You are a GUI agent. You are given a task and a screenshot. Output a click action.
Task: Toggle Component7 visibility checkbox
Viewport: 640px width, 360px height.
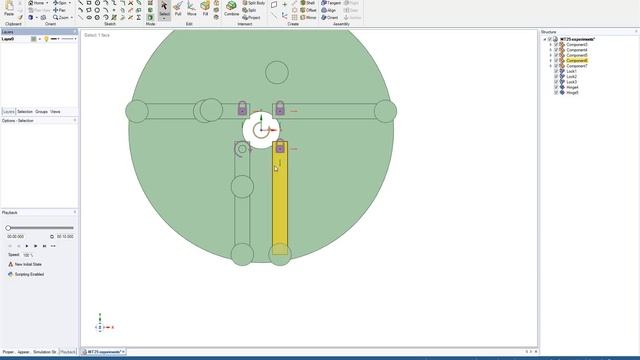tap(556, 66)
